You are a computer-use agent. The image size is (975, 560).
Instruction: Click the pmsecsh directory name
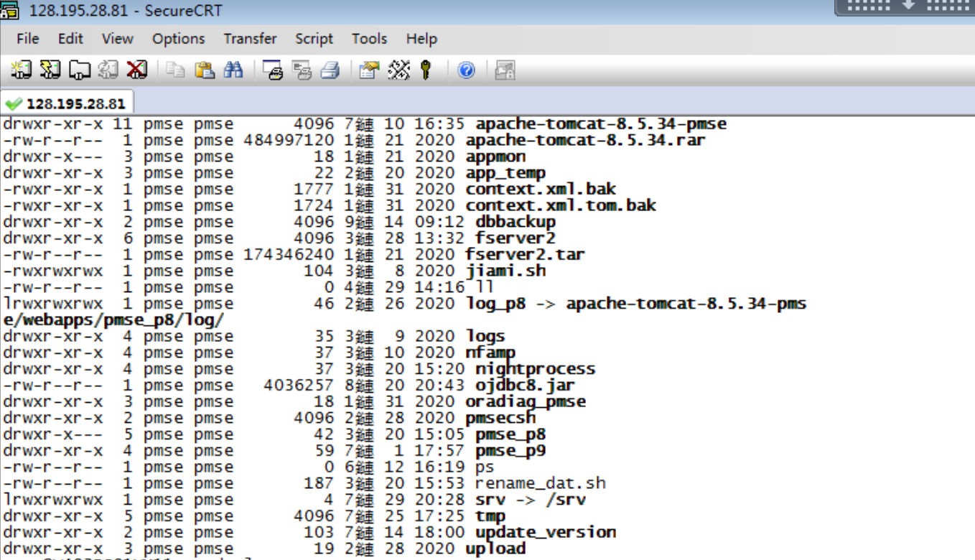click(500, 418)
